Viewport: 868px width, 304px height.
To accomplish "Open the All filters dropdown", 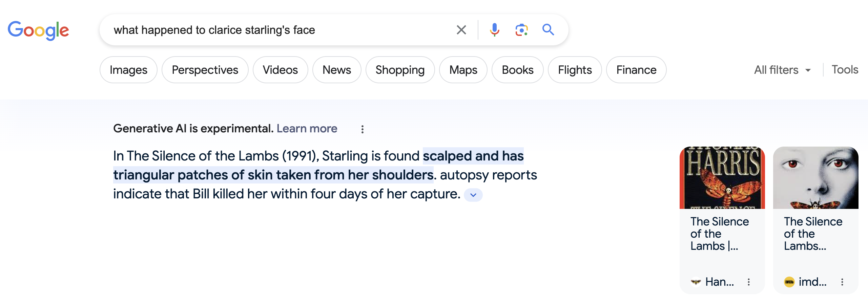I will (x=782, y=70).
